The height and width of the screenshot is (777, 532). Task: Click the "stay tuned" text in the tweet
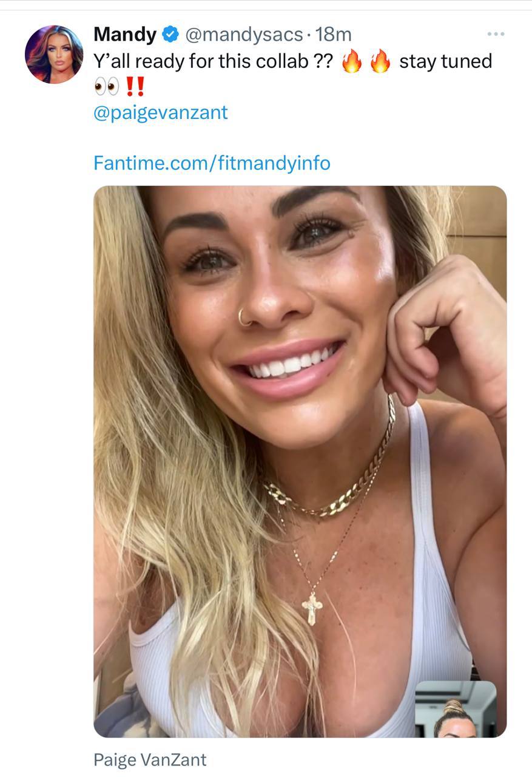[x=445, y=61]
